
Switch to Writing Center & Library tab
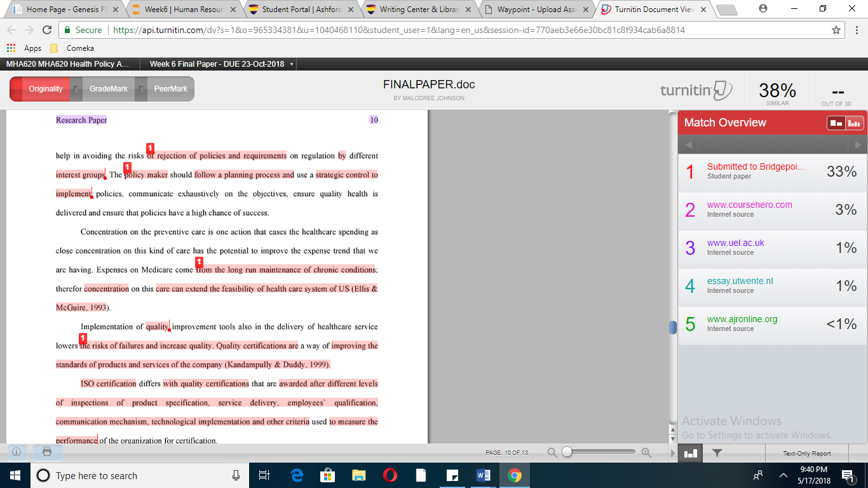(x=419, y=10)
